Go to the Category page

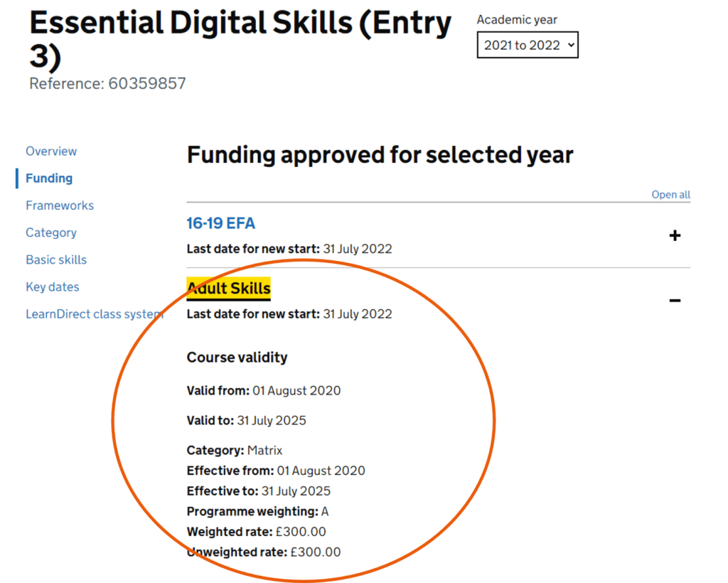[50, 232]
